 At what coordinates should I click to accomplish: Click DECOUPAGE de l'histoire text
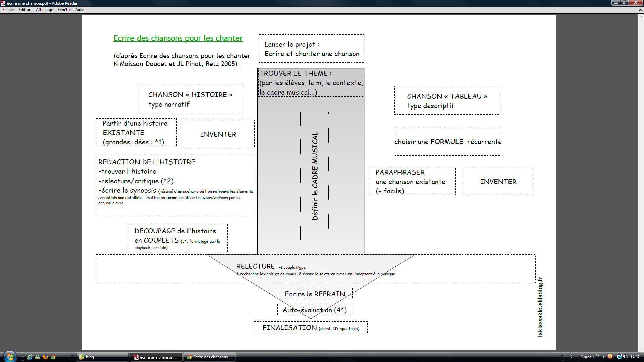click(x=175, y=231)
